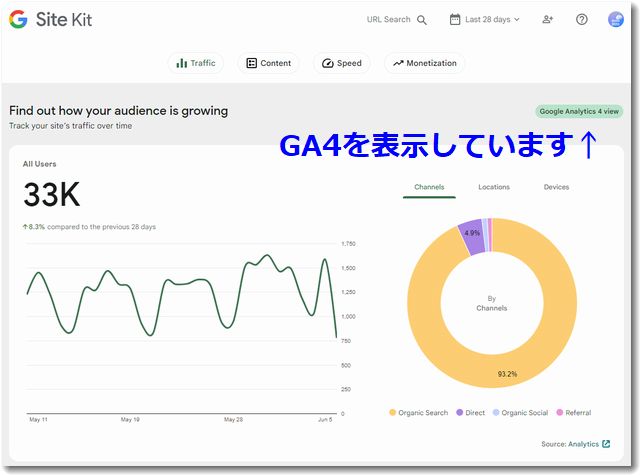Click the Google Site Kit logo
This screenshot has height=475, width=640.
(50, 19)
